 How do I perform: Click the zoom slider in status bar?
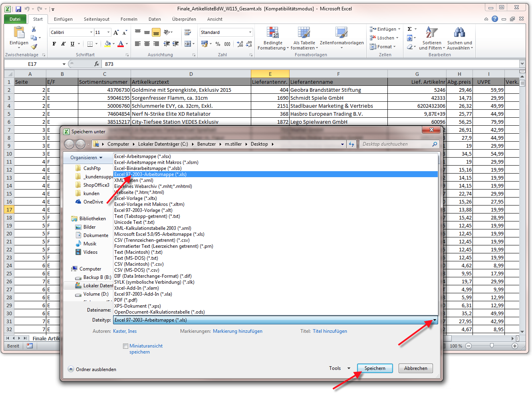pos(492,346)
